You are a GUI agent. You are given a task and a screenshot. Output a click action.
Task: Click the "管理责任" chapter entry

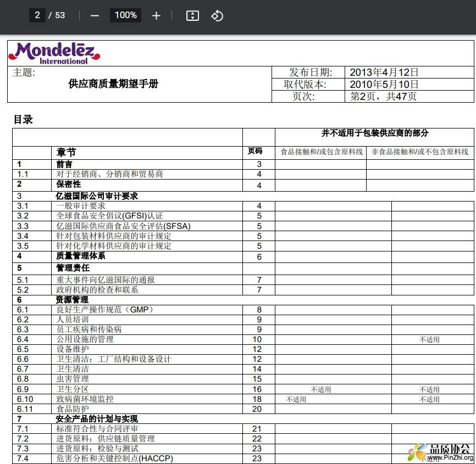click(73, 268)
